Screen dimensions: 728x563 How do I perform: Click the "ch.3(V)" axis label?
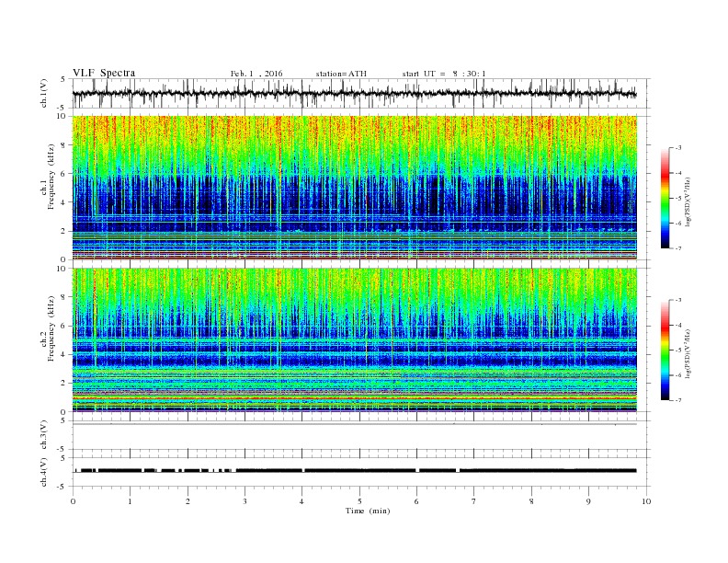point(44,435)
